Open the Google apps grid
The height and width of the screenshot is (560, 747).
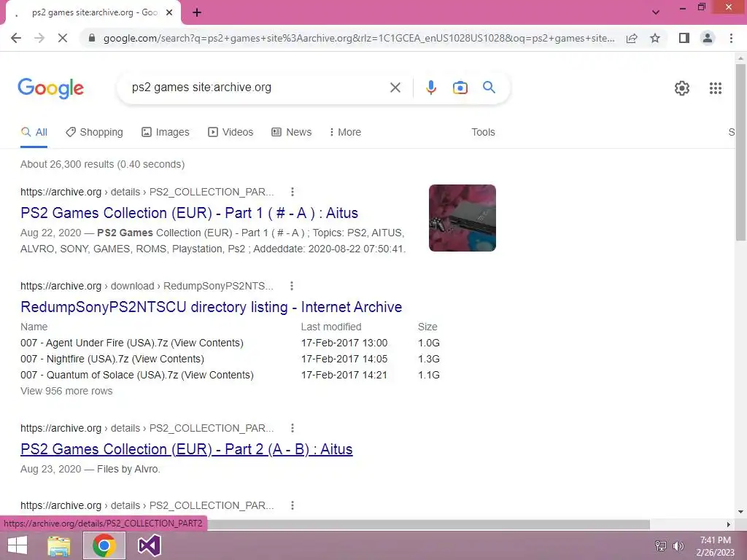[x=715, y=88]
